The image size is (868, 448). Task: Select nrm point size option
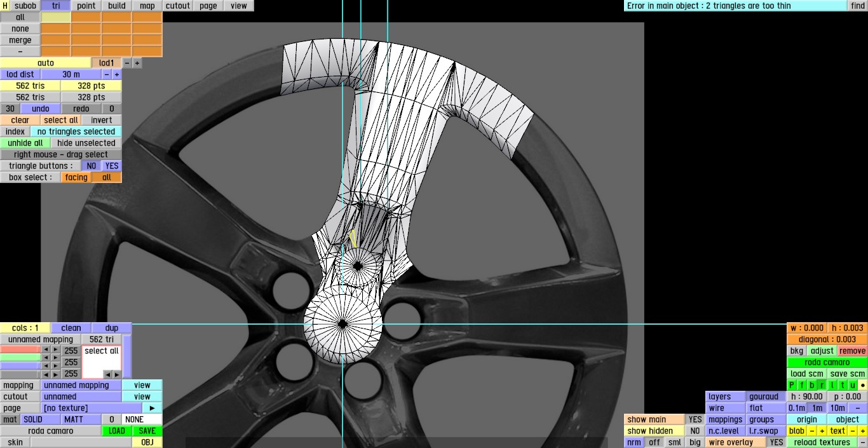click(634, 442)
